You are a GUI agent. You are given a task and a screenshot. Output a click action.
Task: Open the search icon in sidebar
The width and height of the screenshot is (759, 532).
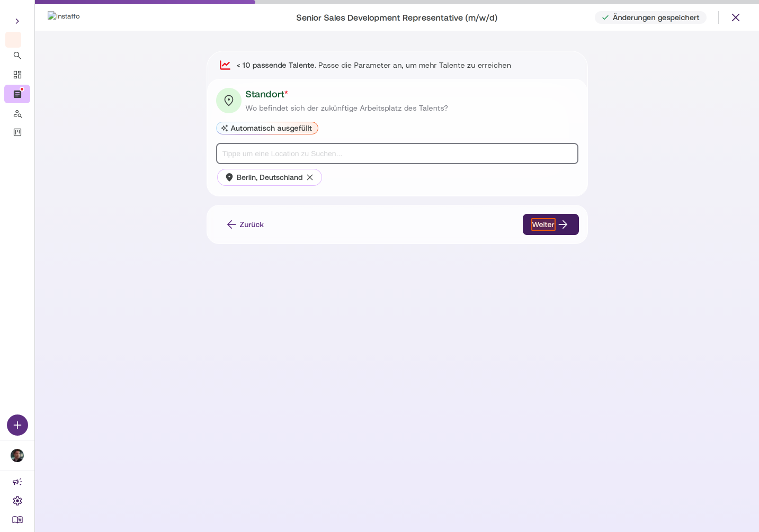point(17,56)
